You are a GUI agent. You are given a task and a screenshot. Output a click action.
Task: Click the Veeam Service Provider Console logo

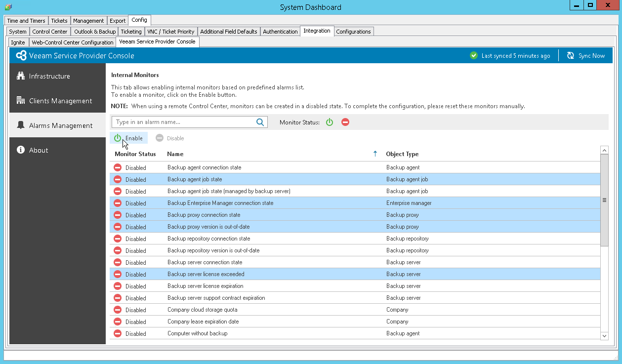click(21, 55)
